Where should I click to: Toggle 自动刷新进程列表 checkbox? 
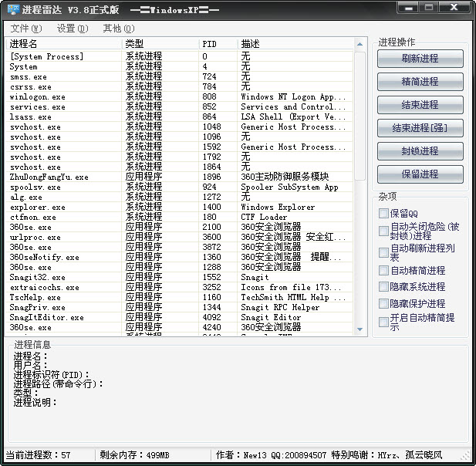coord(383,252)
